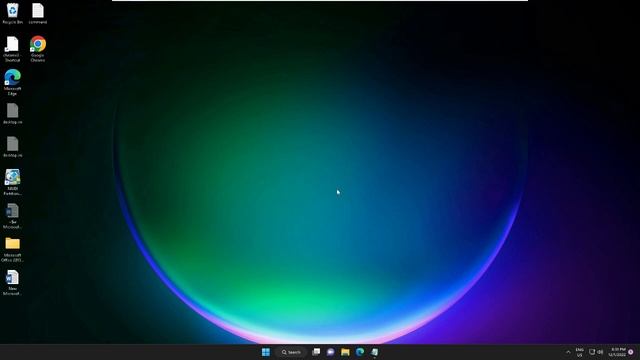This screenshot has height=360, width=640.
Task: Show hidden system tray icons
Action: [x=568, y=352]
